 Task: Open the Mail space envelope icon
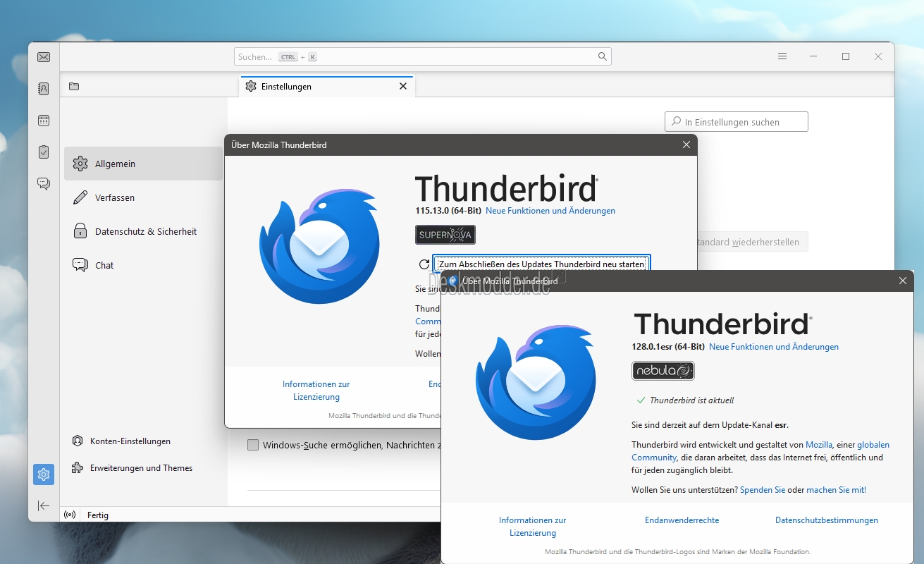click(x=44, y=57)
